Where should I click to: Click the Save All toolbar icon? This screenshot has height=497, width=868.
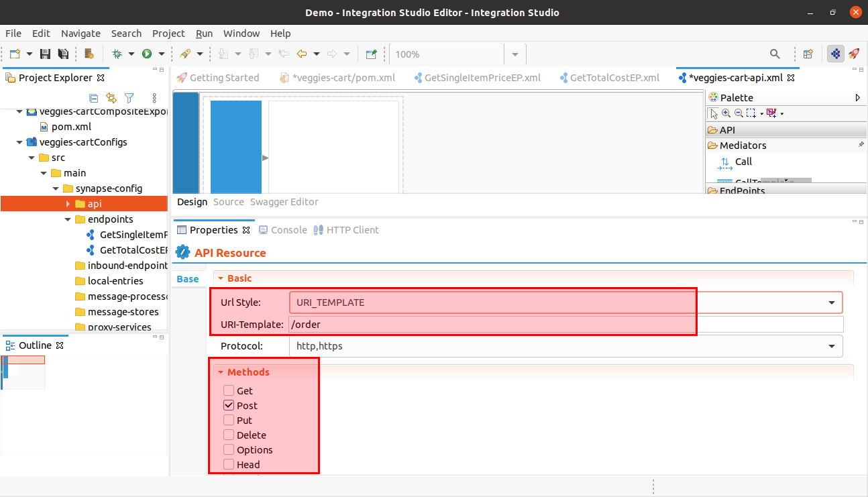tap(63, 54)
